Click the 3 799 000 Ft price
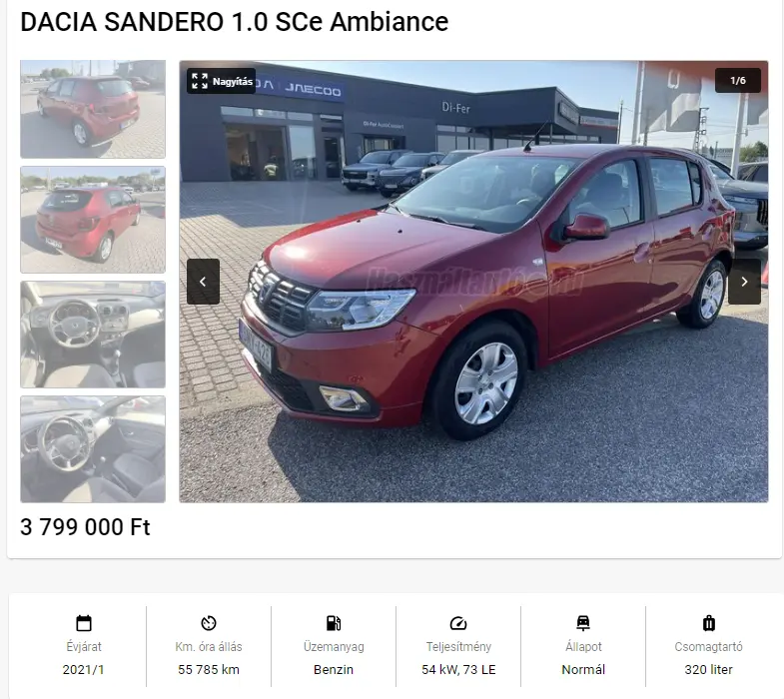Screen dimensions: 784x699 [x=85, y=527]
